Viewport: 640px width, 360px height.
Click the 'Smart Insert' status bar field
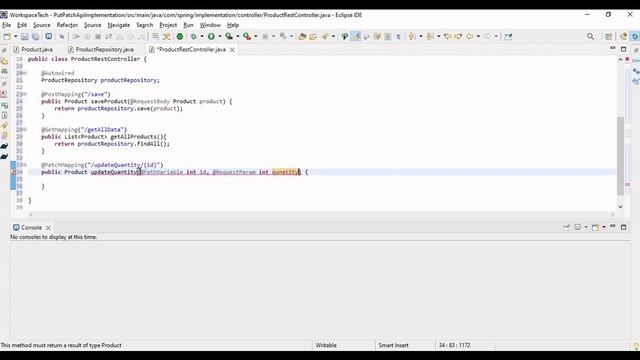point(393,345)
